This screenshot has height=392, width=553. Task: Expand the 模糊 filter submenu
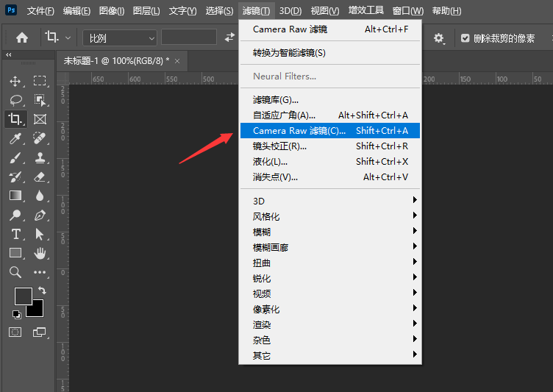coord(330,232)
